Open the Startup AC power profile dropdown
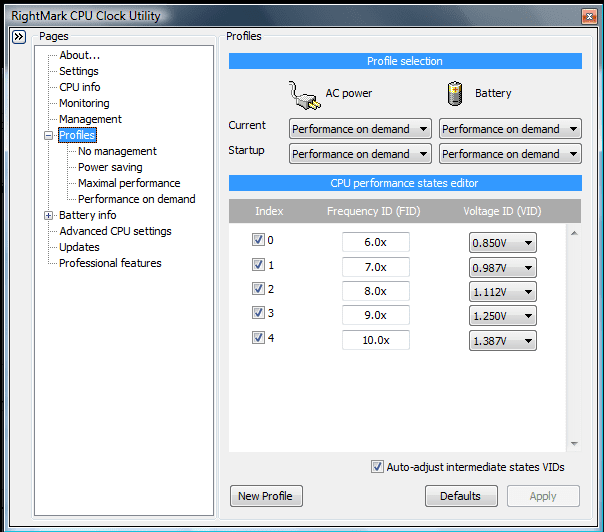 click(x=360, y=154)
